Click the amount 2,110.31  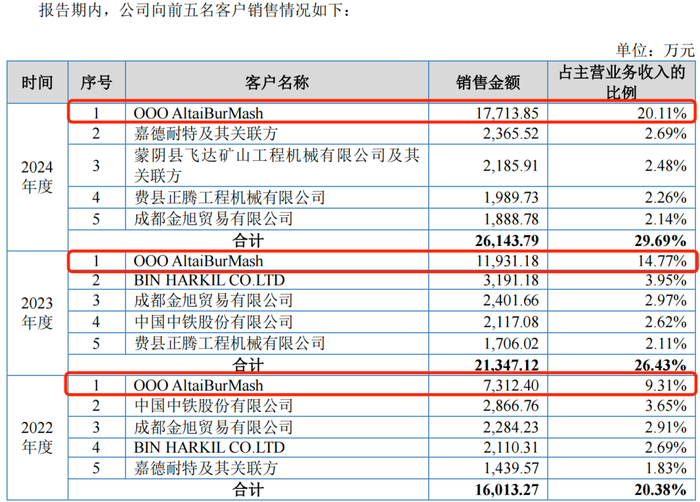[x=511, y=448]
